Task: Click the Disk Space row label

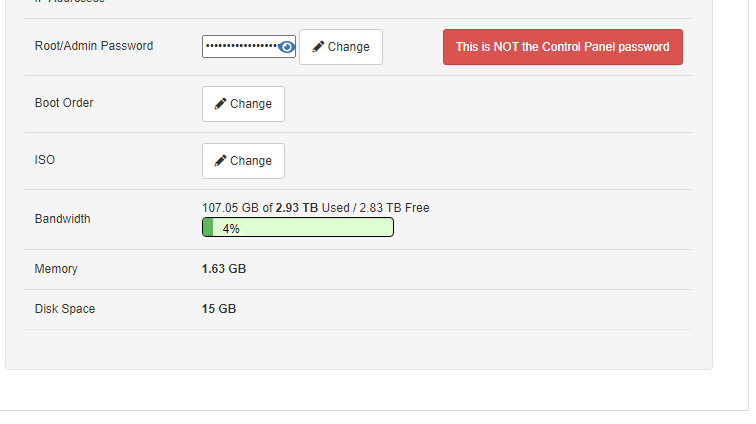Action: pos(65,309)
